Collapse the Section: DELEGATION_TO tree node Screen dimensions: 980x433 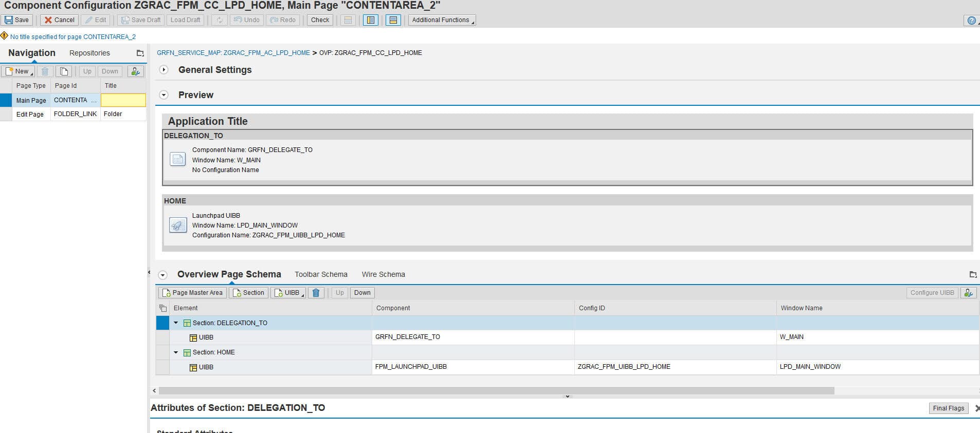coord(176,323)
